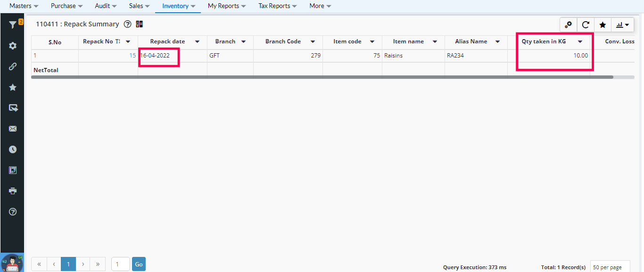This screenshot has width=644, height=272.
Task: Click the Total: 1 Record(s) text
Action: pos(563,267)
